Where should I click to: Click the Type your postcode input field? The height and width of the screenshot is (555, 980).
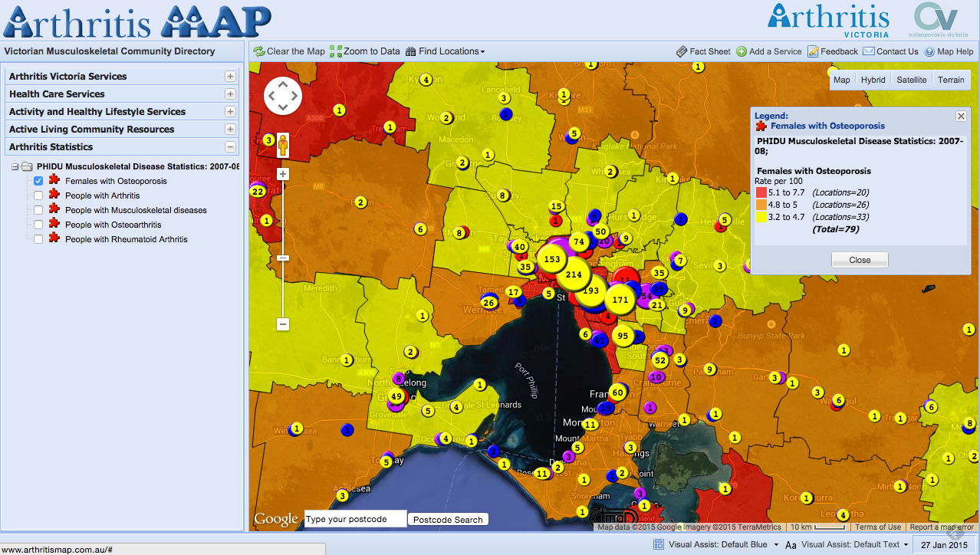[355, 519]
